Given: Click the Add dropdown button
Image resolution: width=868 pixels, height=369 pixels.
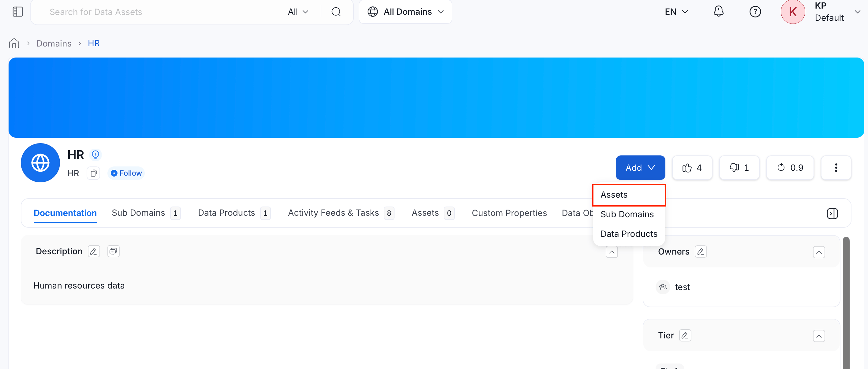Looking at the screenshot, I should [640, 168].
